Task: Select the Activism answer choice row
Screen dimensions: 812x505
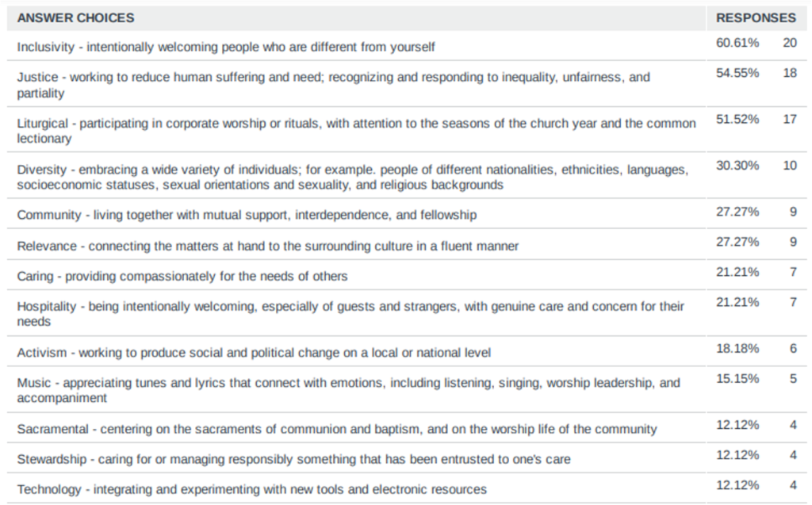Action: pyautogui.click(x=254, y=352)
